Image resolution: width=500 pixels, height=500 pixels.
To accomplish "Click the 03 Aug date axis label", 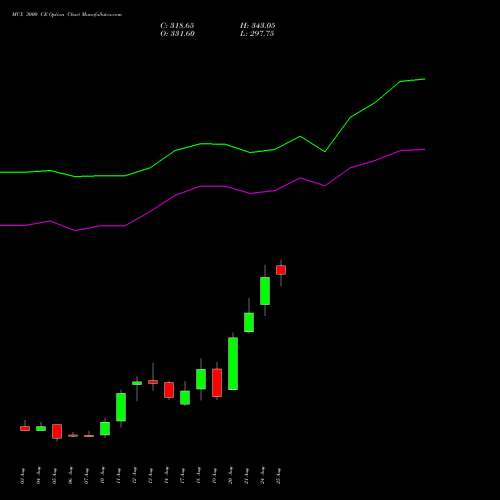I will pyautogui.click(x=22, y=476).
